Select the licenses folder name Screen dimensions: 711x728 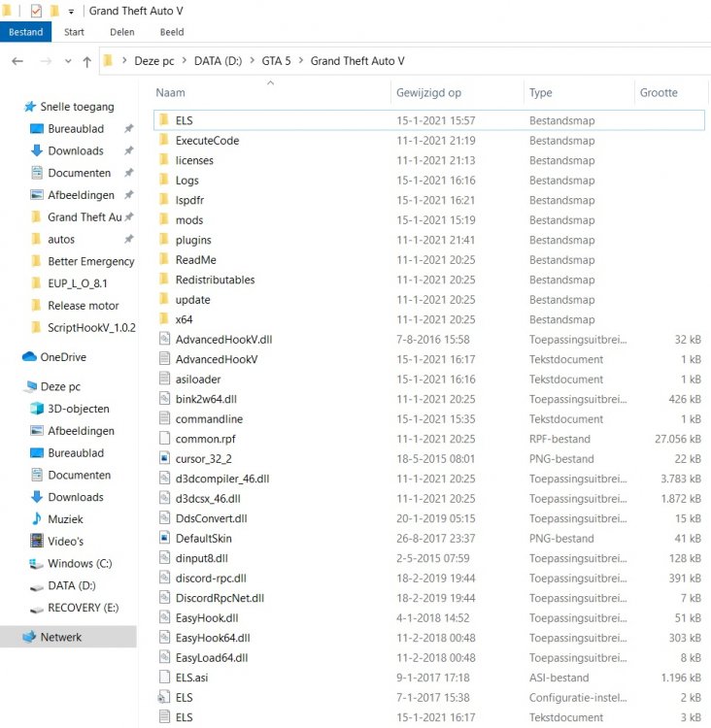[194, 160]
